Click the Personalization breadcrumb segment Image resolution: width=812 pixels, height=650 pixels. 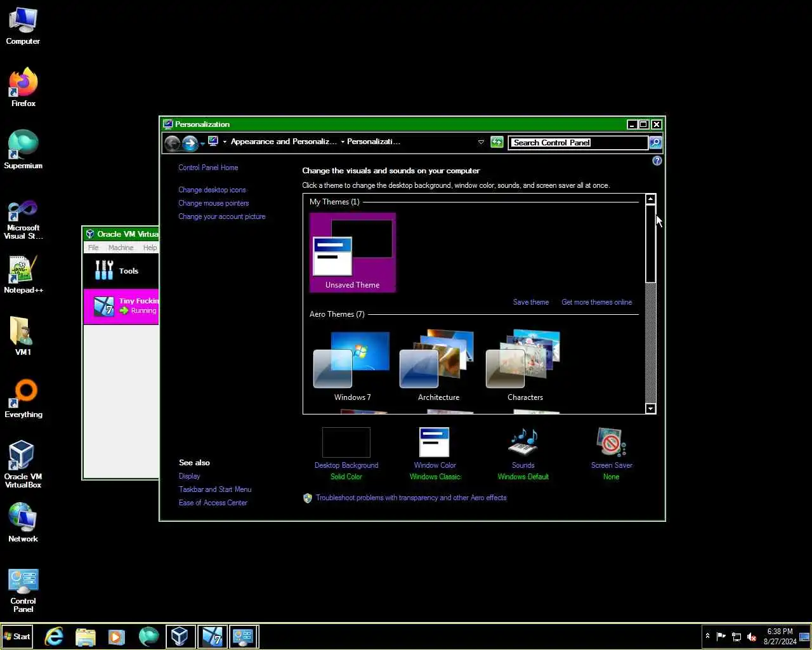(x=374, y=142)
